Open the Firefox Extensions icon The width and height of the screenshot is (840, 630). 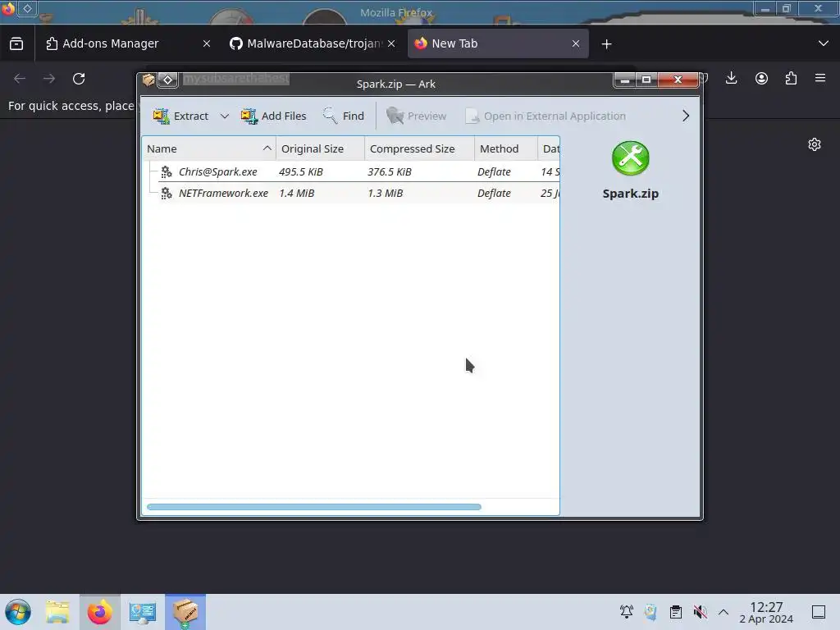pyautogui.click(x=791, y=78)
